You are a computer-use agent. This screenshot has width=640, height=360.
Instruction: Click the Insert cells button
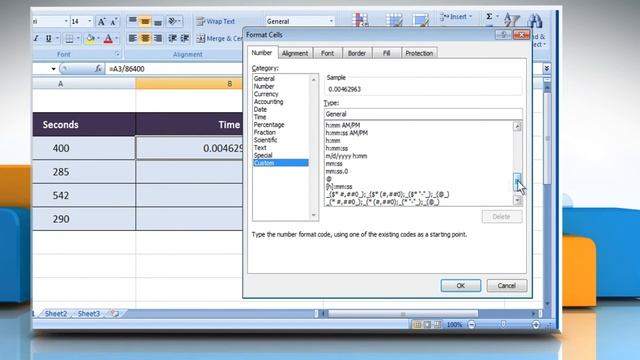[x=456, y=17]
